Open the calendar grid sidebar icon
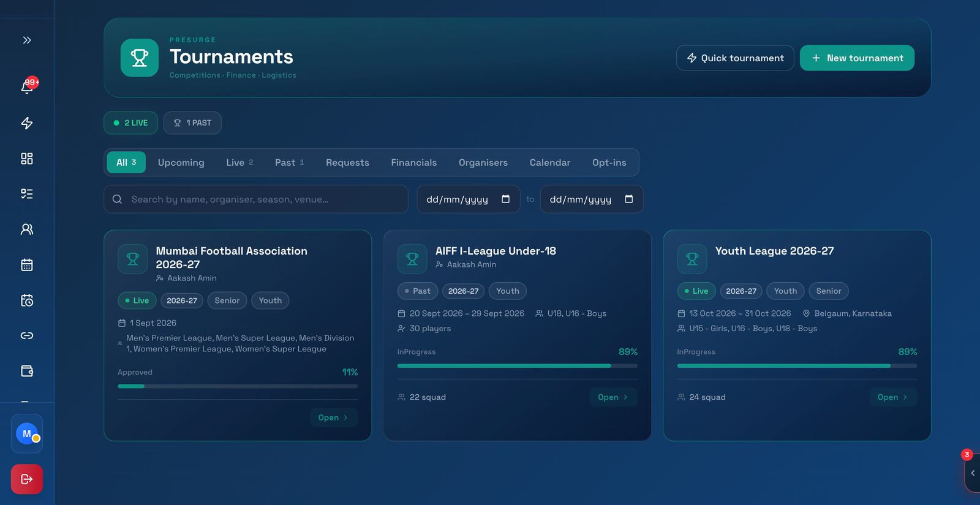Image resolution: width=980 pixels, height=505 pixels. coord(27,265)
